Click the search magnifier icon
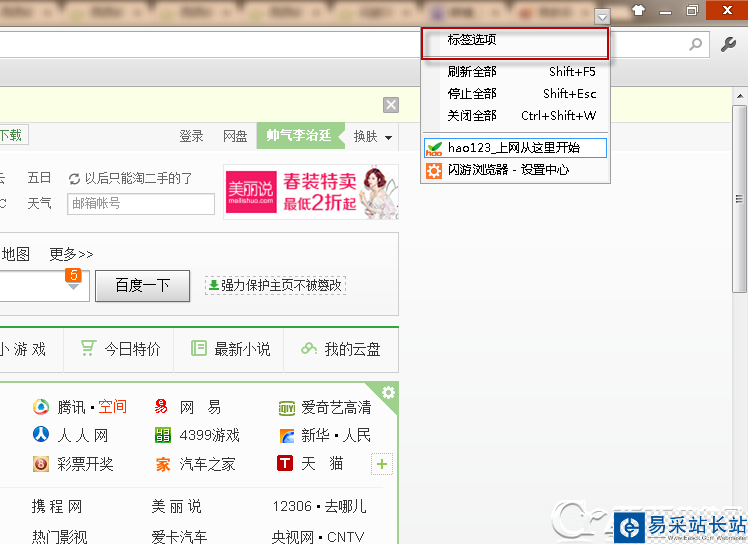This screenshot has width=748, height=544. pyautogui.click(x=696, y=44)
